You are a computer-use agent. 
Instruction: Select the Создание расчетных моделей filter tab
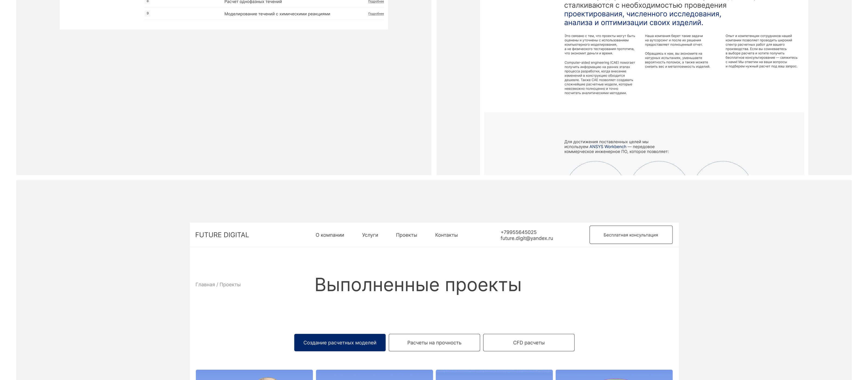(x=339, y=343)
